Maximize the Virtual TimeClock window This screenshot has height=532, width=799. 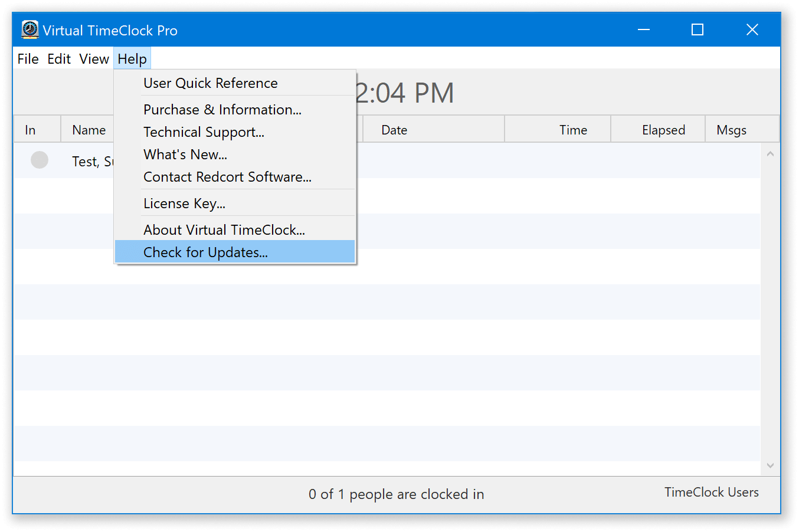click(x=698, y=29)
